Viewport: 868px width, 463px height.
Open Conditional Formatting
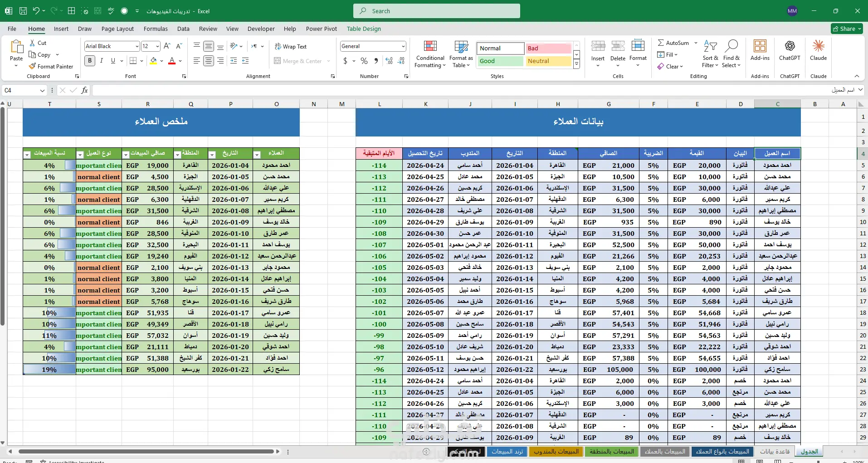click(x=430, y=54)
